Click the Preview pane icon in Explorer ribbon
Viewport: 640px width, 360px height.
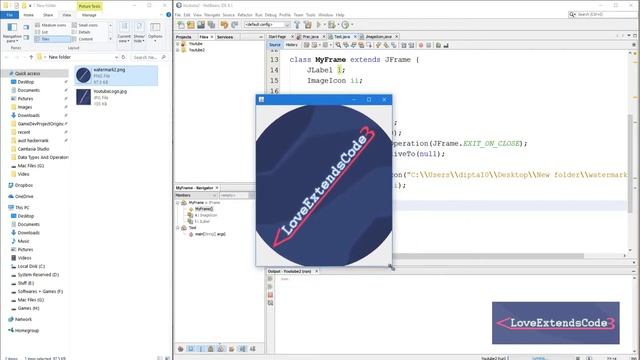coord(26,27)
